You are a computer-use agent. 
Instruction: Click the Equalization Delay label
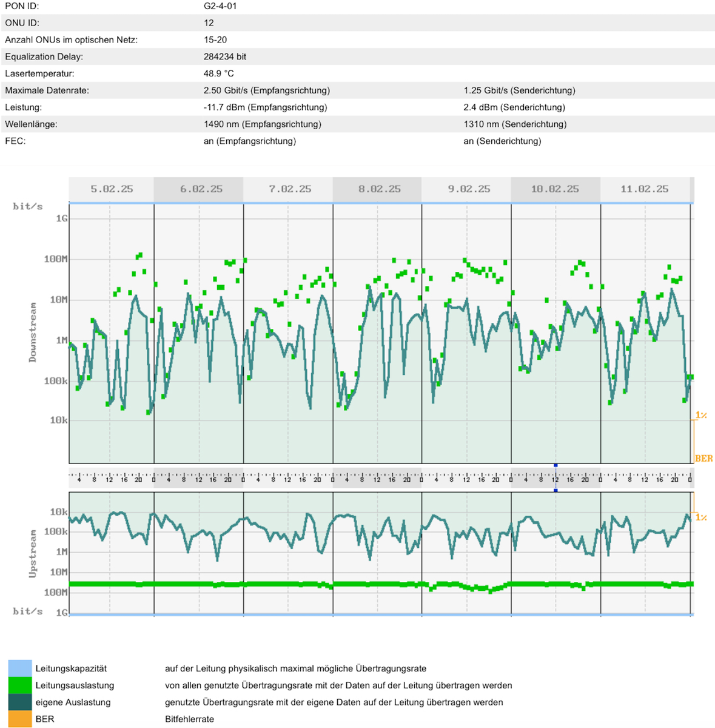[44, 57]
